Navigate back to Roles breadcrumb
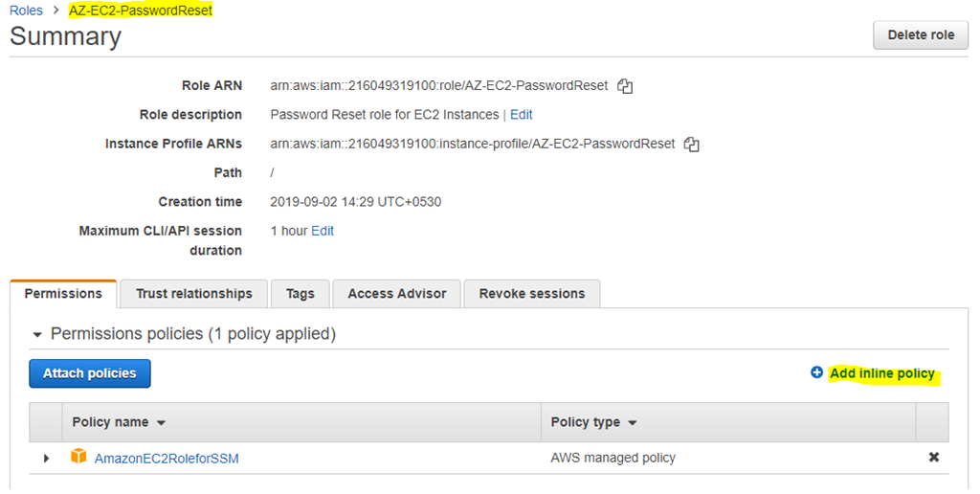 [x=26, y=11]
